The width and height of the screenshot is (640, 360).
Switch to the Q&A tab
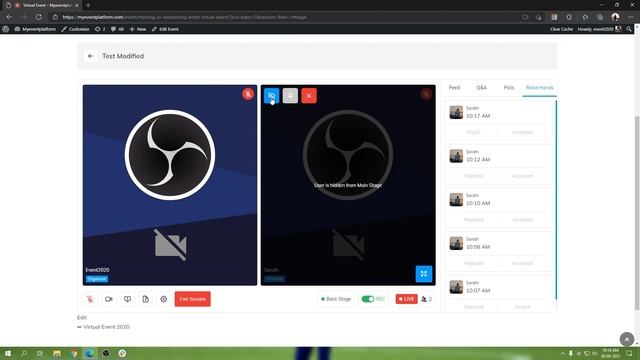point(482,87)
